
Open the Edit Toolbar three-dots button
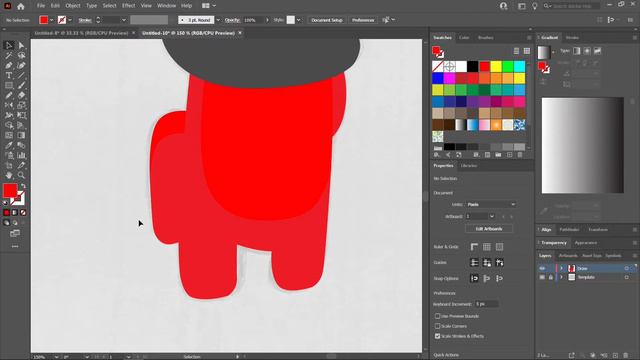(x=15, y=246)
